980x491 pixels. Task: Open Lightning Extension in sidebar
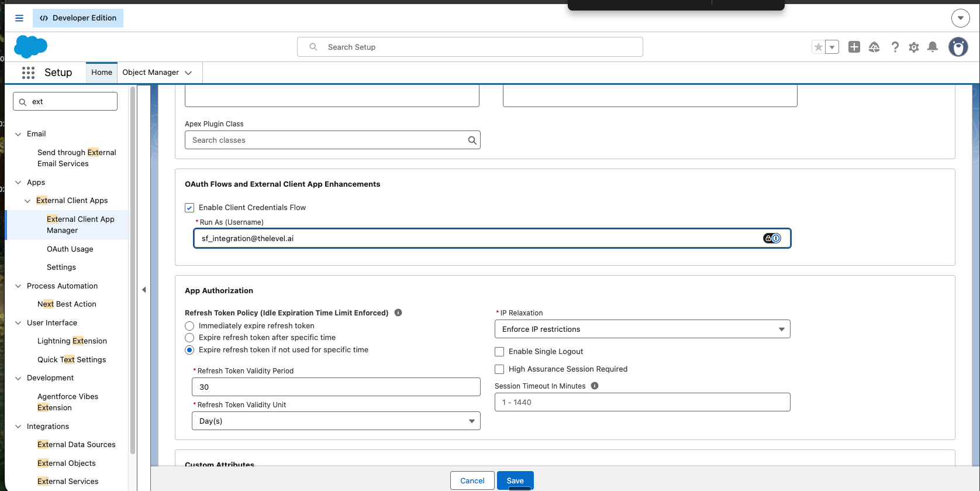point(72,341)
